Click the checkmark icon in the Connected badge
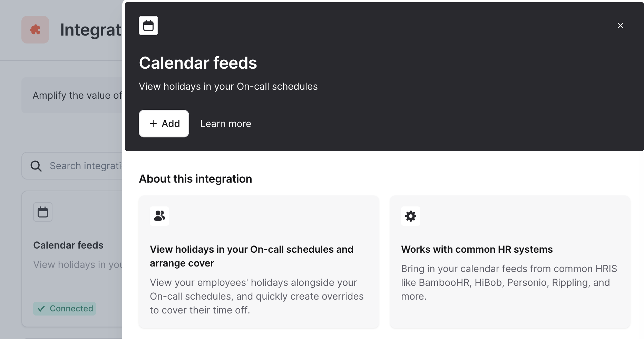The height and width of the screenshot is (339, 644). 41,309
